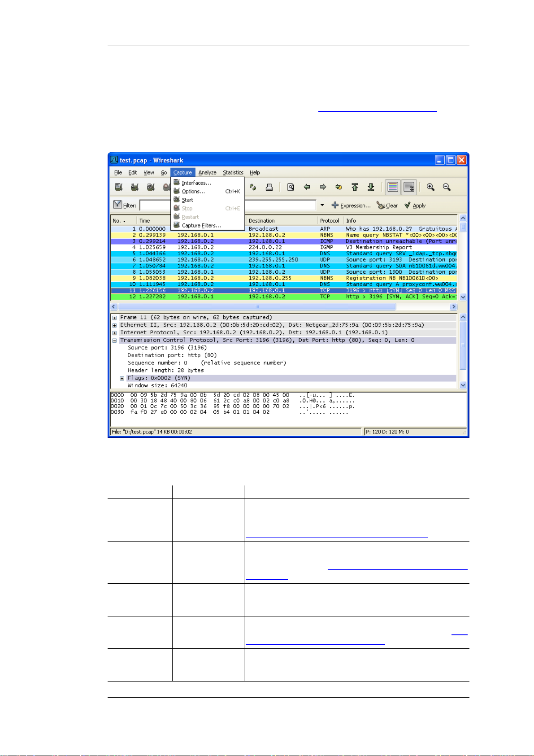Select packet 3 ICMP Destination unreachable row
534x756 pixels.
pos(284,241)
